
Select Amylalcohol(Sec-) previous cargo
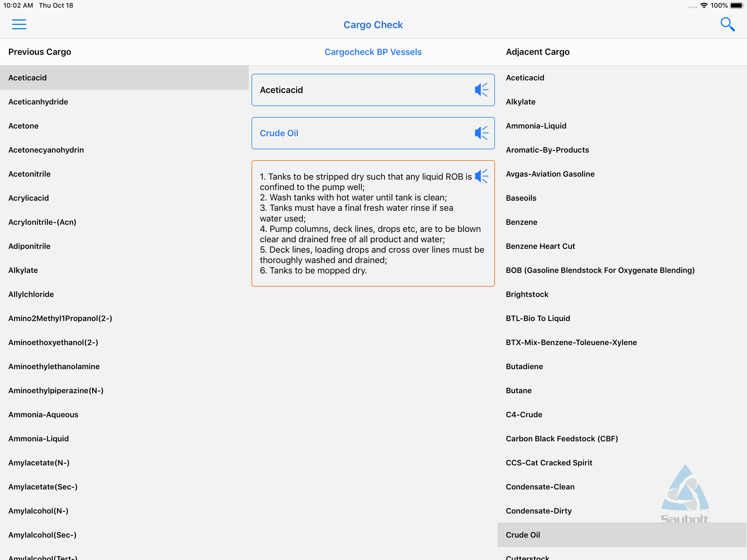(x=124, y=535)
